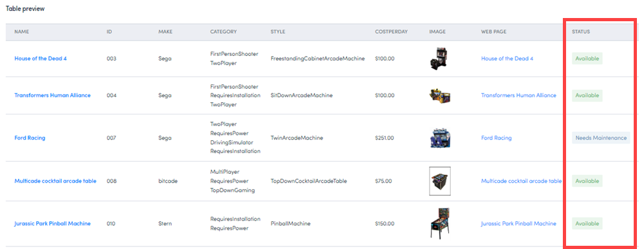Screen dimensions: 644x249
Task: Visit House of the Dead 4 web page link
Action: [507, 59]
